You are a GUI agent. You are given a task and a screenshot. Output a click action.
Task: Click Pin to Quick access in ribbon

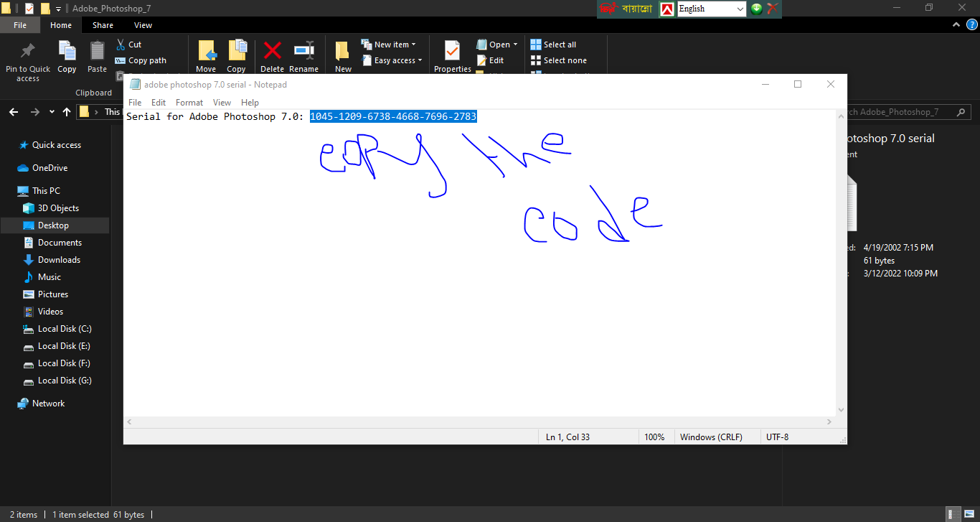pyautogui.click(x=28, y=60)
